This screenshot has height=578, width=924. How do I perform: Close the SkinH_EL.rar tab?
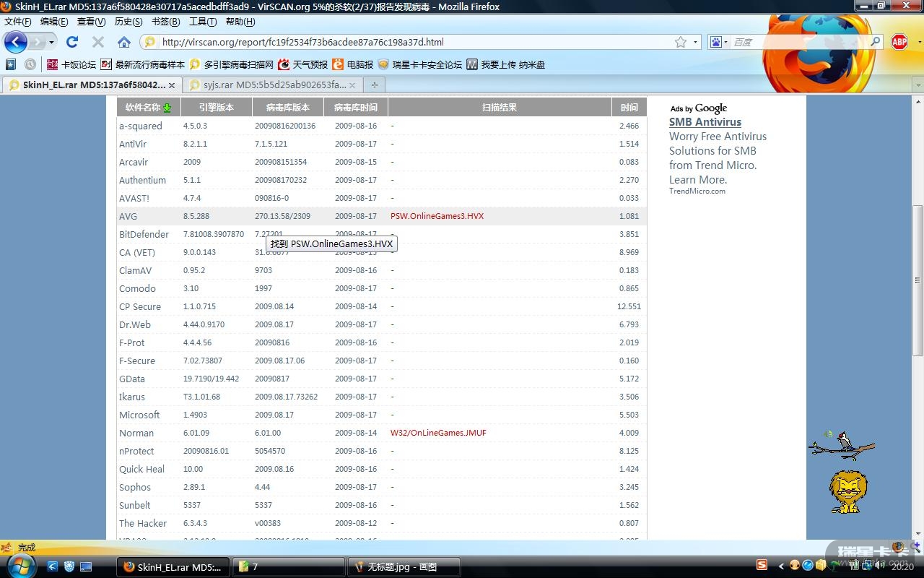[x=174, y=85]
